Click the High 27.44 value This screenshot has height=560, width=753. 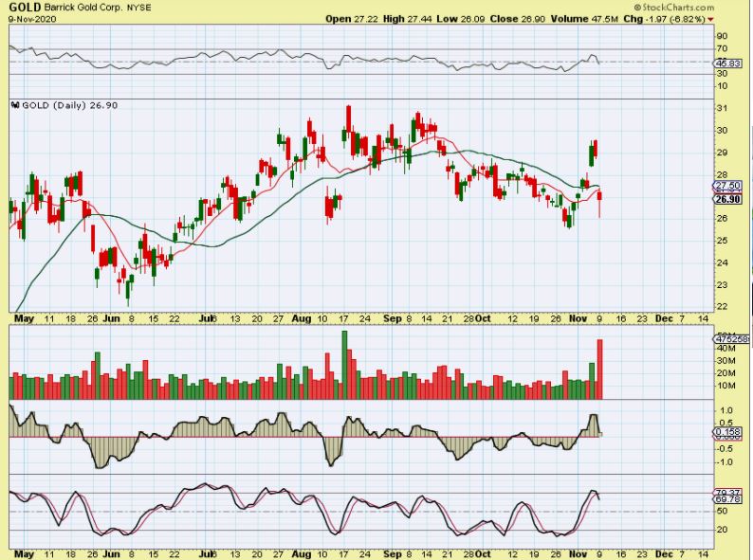[407, 19]
